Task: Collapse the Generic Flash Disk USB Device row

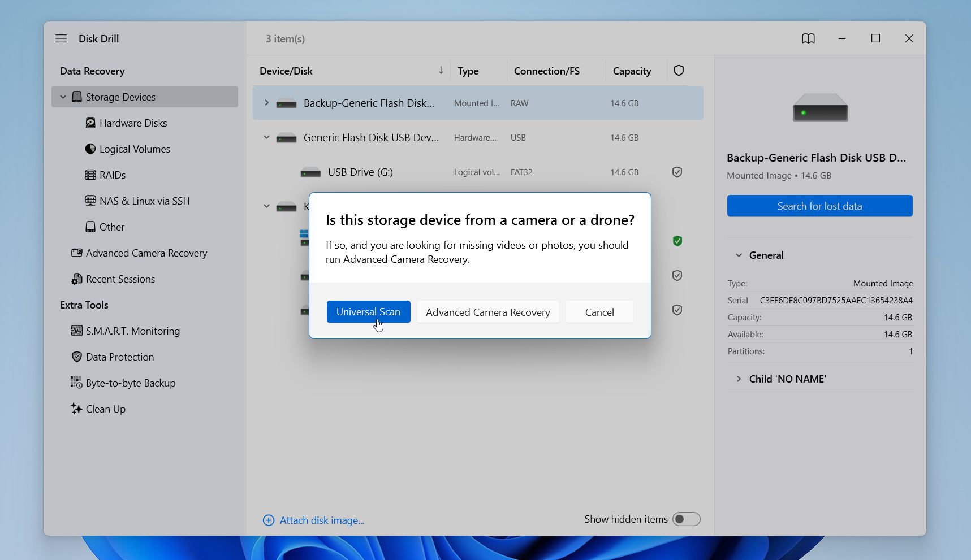Action: click(266, 137)
